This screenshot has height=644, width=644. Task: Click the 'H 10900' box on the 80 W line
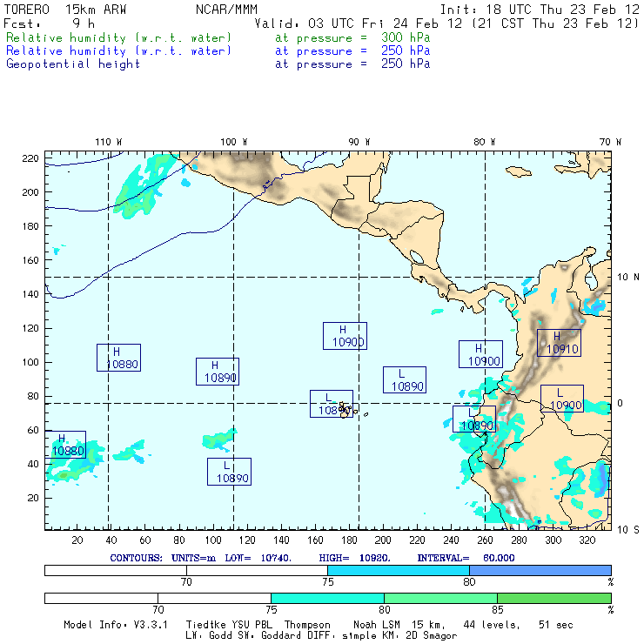(480, 354)
